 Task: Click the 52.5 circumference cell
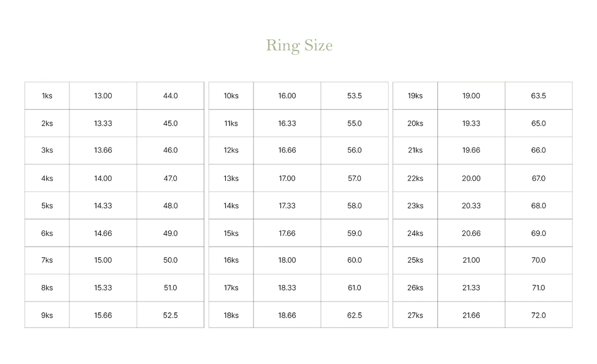170,315
